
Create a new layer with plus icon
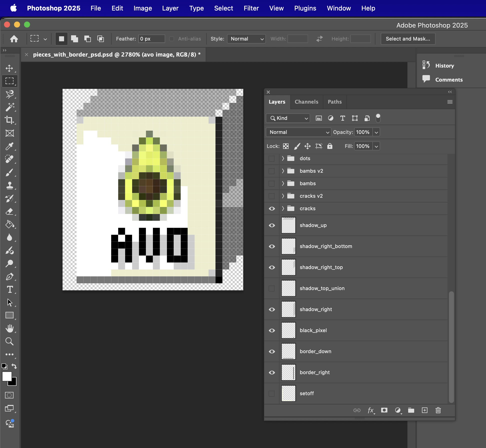[x=425, y=410]
